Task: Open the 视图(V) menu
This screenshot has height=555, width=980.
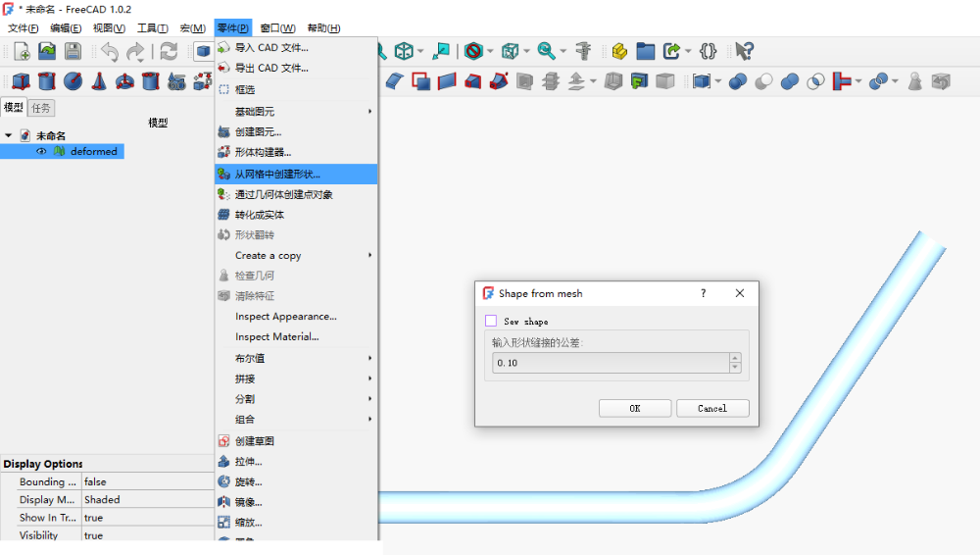Action: coord(109,28)
